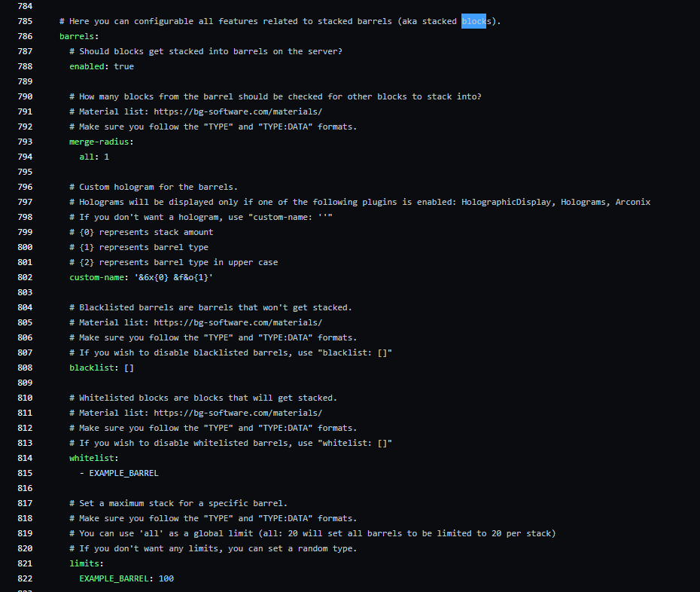Open the materials URL on line 791

click(238, 111)
